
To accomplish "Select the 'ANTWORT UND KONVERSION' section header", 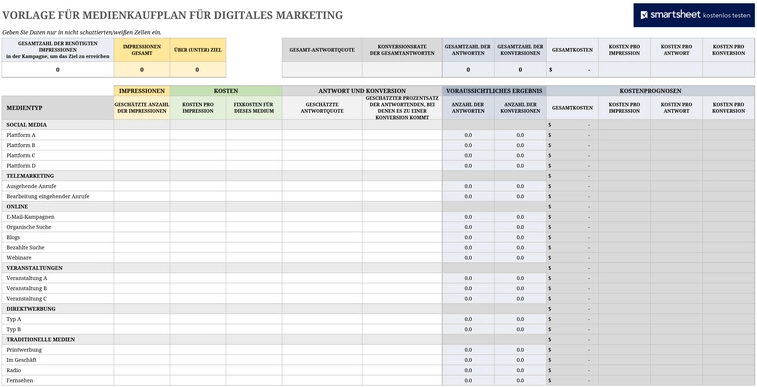I will [362, 91].
